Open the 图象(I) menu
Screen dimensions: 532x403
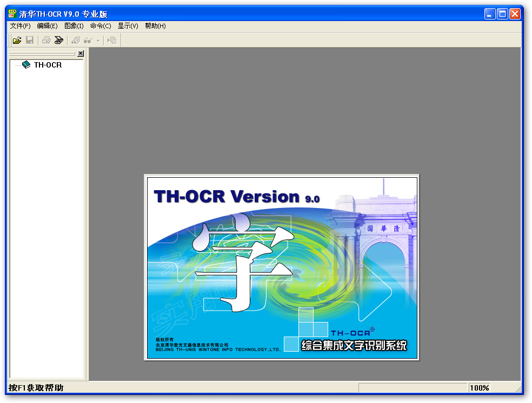point(74,26)
